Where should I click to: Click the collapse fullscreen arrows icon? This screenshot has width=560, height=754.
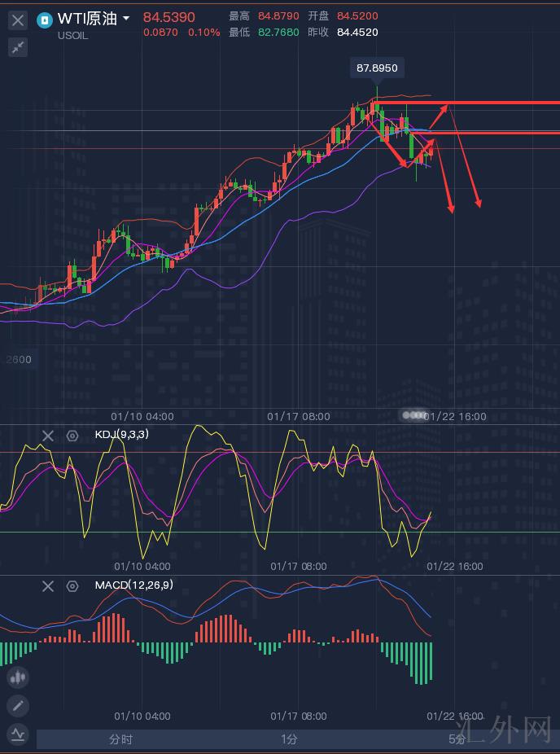pyautogui.click(x=18, y=48)
